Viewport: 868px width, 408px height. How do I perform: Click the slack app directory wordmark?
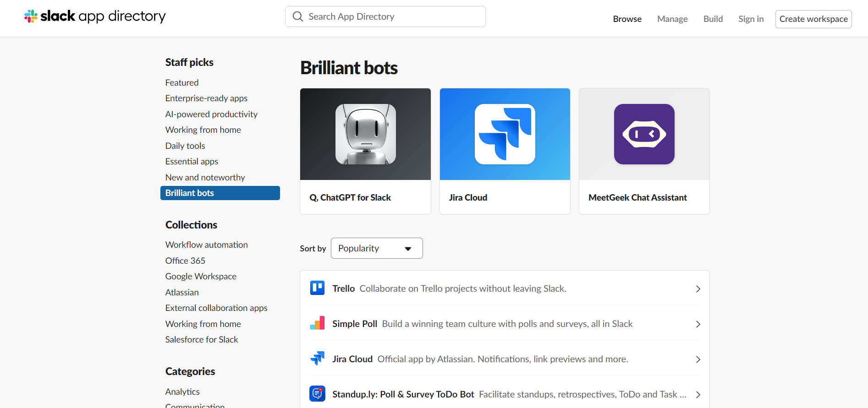103,16
